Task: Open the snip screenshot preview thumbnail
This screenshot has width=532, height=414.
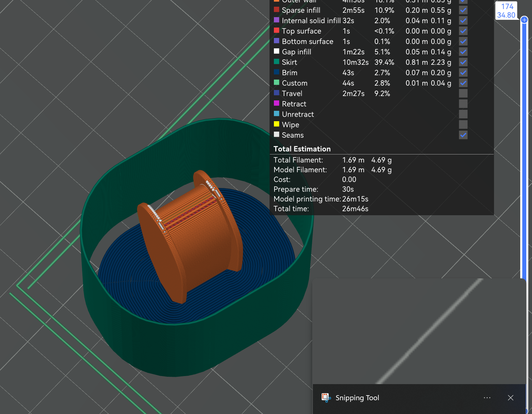Action: tap(419, 331)
